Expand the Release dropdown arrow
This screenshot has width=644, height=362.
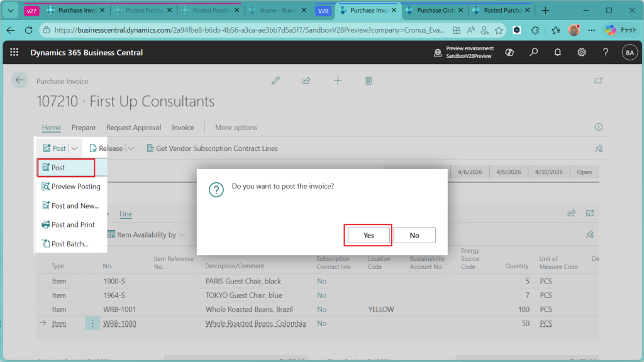pyautogui.click(x=131, y=148)
